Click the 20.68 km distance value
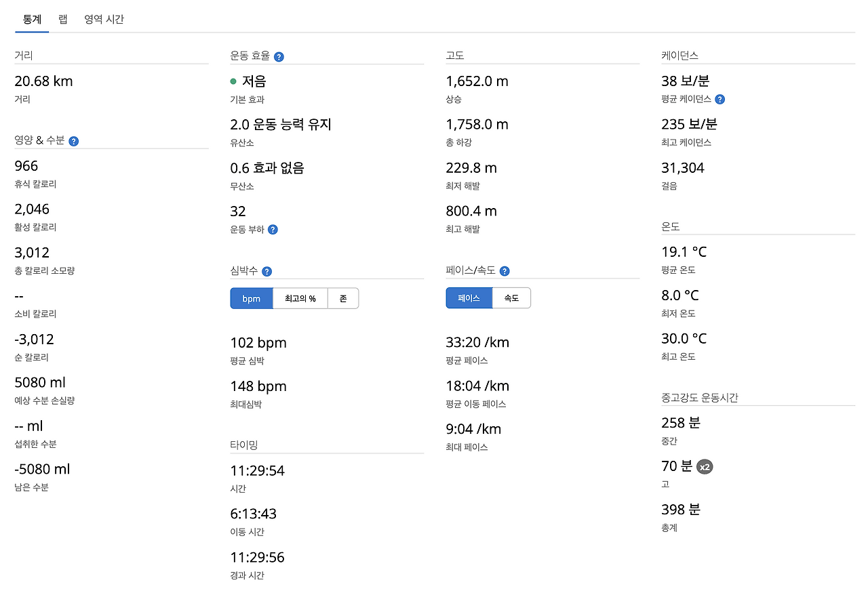 tap(43, 81)
